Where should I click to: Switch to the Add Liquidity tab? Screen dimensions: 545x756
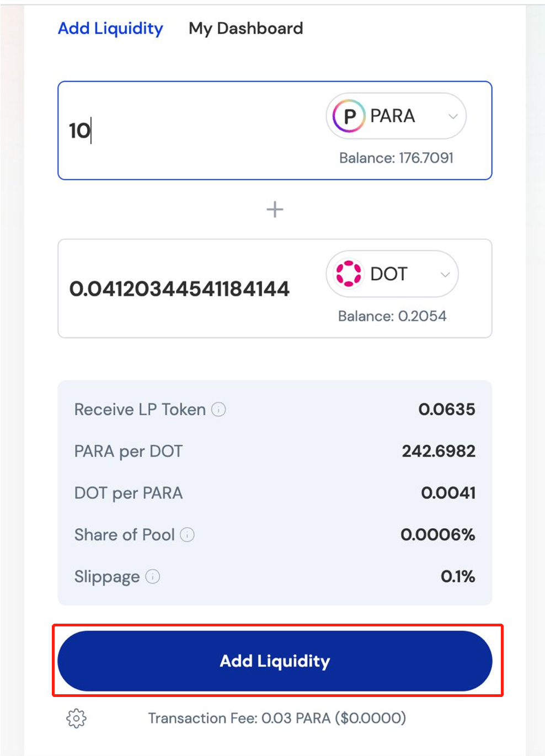click(110, 28)
